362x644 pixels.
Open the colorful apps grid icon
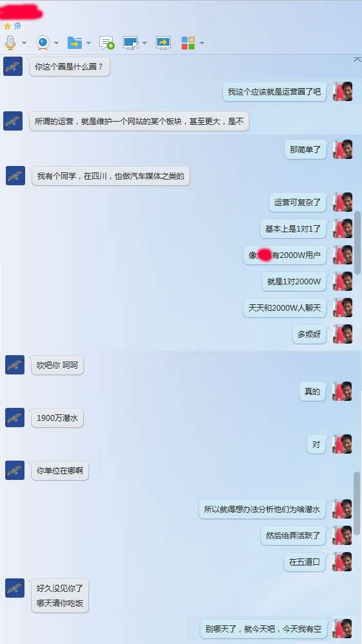(x=188, y=42)
